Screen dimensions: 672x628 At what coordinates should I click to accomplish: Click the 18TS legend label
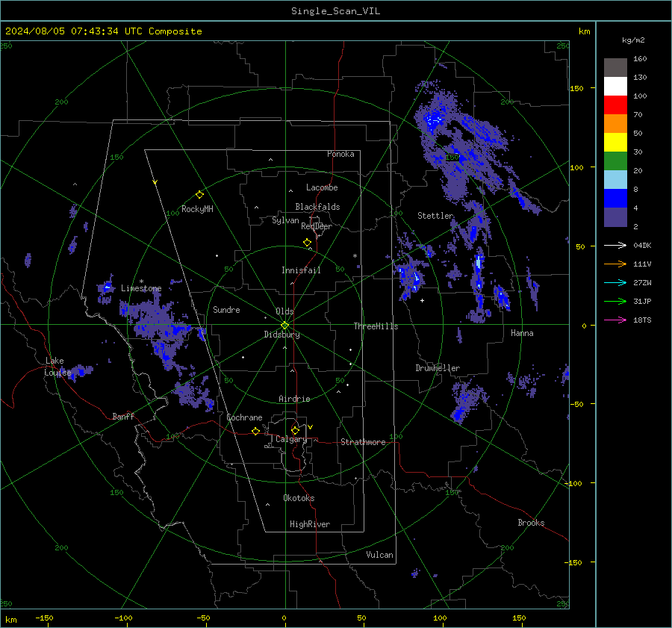coord(642,320)
